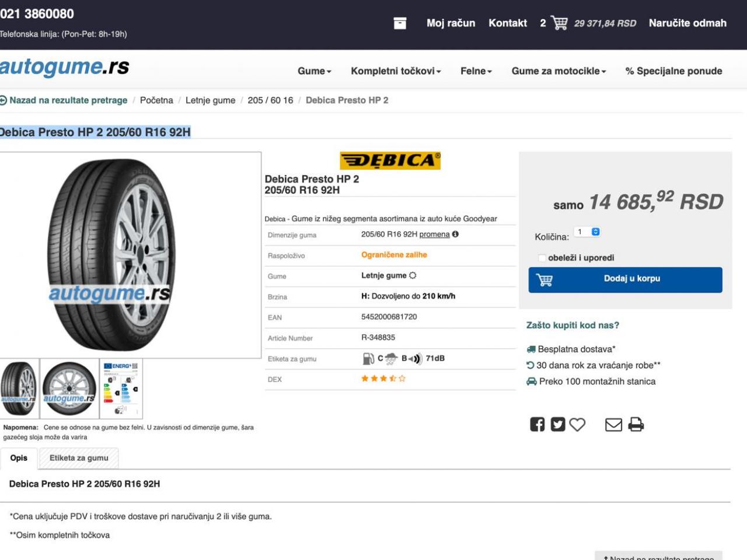
Task: Send product by email envelope icon
Action: click(x=613, y=425)
